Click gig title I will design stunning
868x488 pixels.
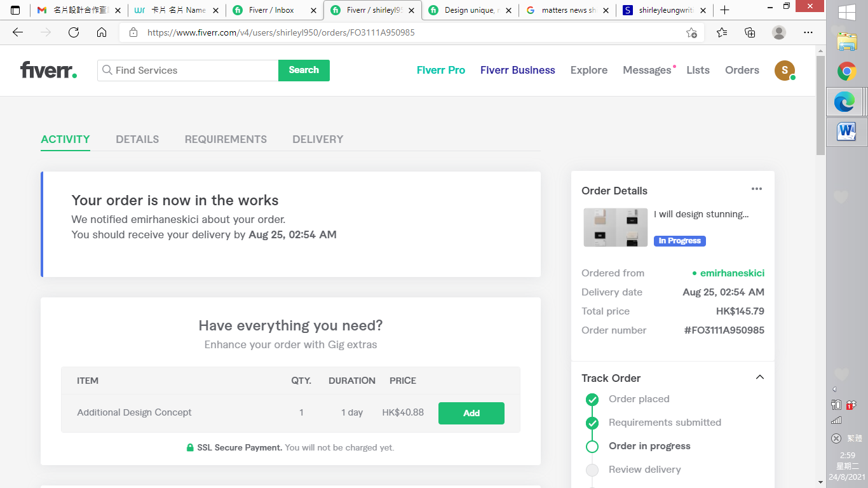pos(702,214)
